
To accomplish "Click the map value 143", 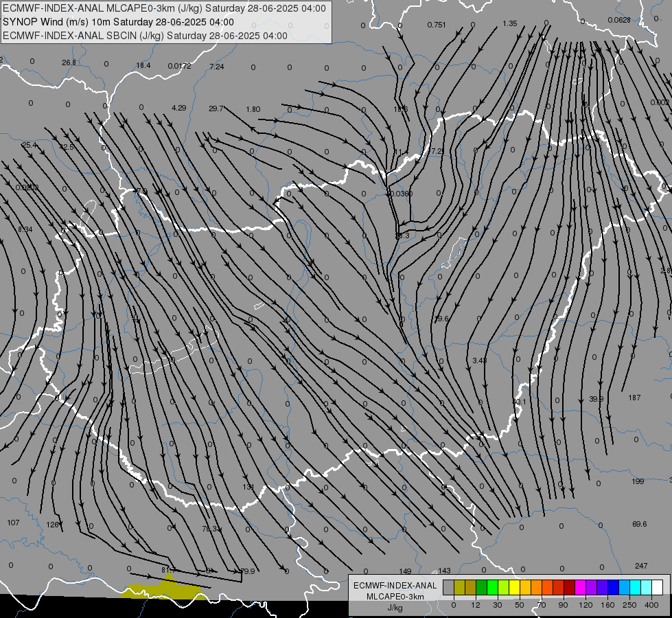I will pyautogui.click(x=444, y=571).
